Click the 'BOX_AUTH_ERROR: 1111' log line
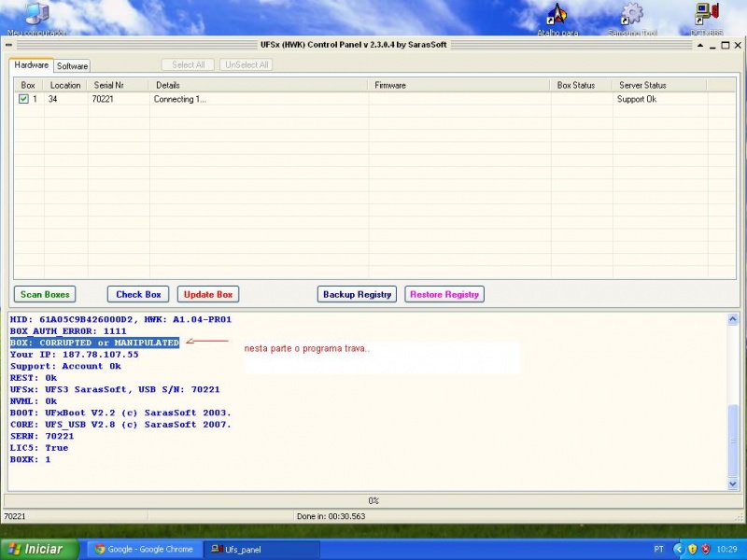 click(68, 331)
